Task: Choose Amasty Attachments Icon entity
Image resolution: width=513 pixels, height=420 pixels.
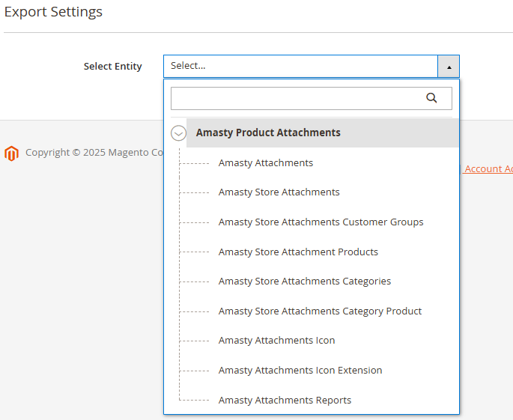Action: pyautogui.click(x=276, y=341)
